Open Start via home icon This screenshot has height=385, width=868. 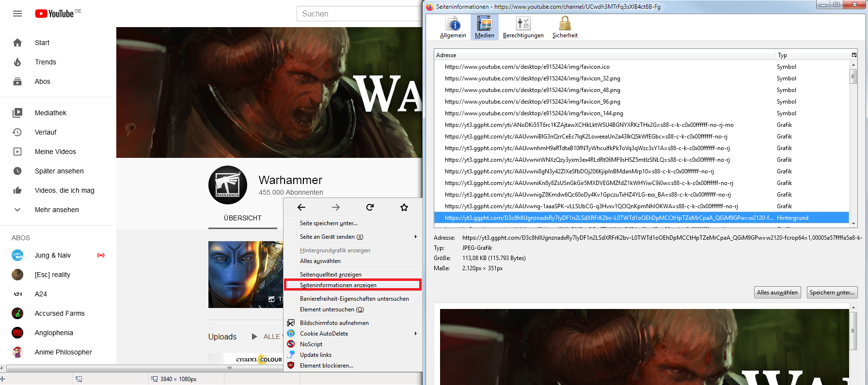point(17,43)
